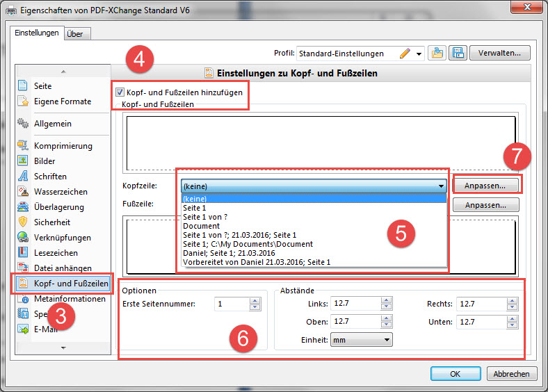Click Anpassen... button for Fußzeile
This screenshot has width=548, height=392.
click(x=486, y=205)
